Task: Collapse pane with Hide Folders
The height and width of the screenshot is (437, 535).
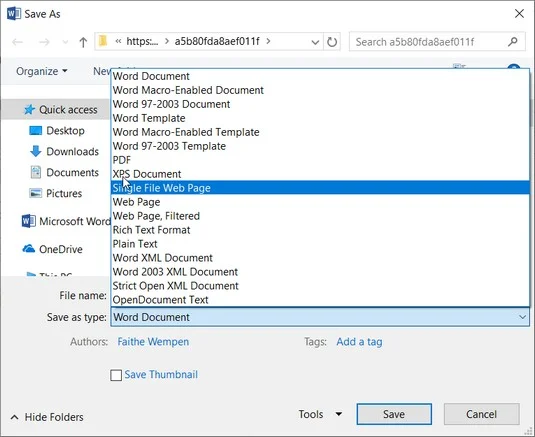Action: point(47,417)
